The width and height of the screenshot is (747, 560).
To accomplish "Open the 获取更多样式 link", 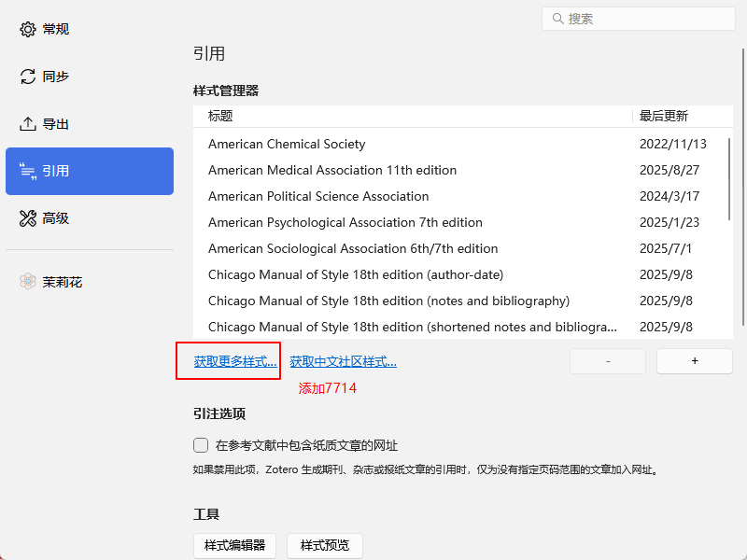I will 235,361.
